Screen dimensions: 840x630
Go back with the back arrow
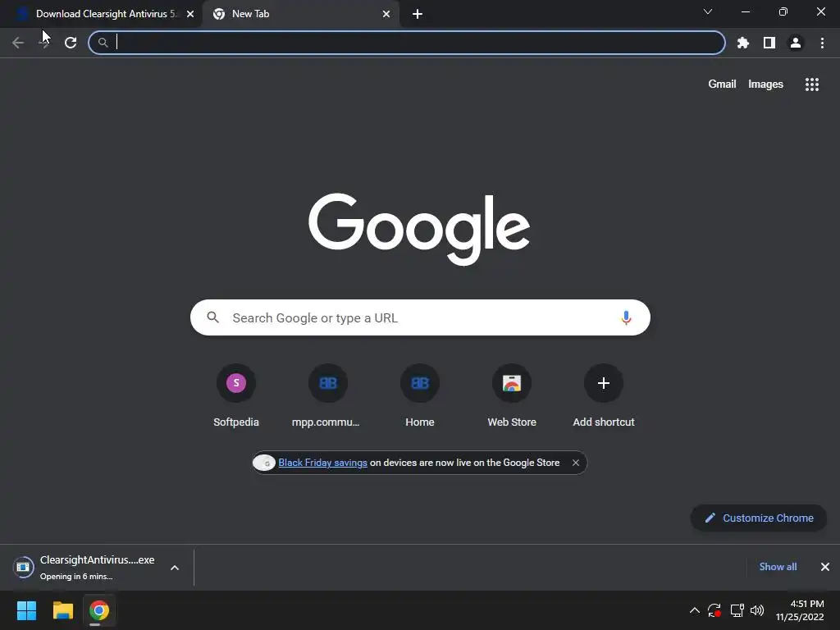(18, 43)
